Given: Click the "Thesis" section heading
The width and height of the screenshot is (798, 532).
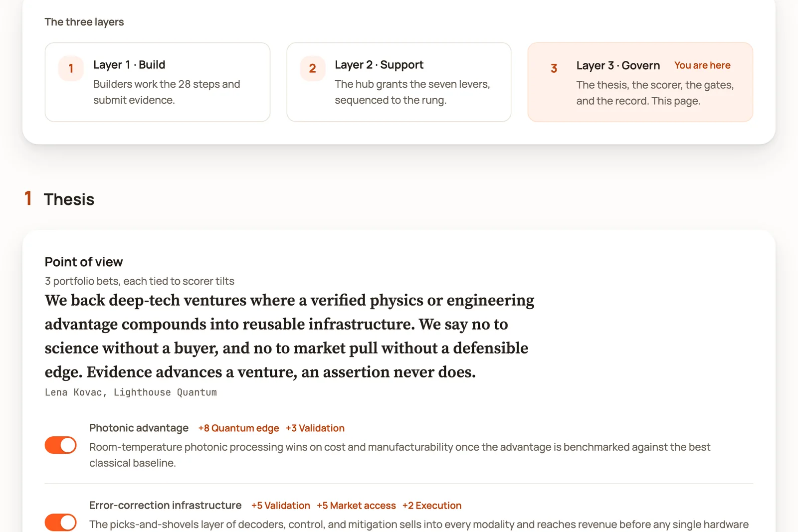Looking at the screenshot, I should [69, 199].
